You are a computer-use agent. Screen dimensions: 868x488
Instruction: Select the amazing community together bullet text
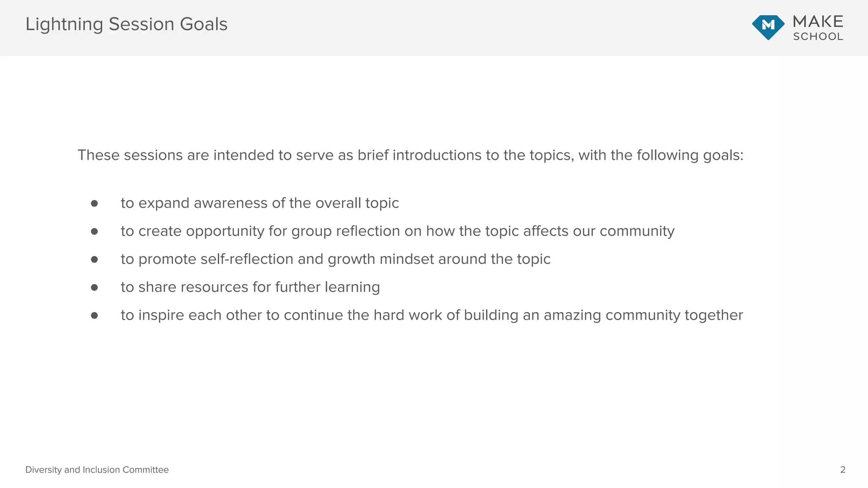click(432, 316)
